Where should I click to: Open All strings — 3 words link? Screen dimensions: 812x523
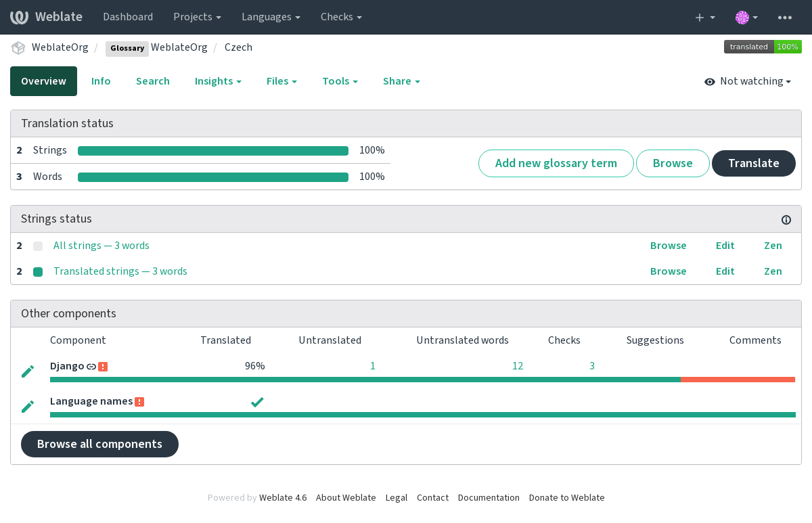pos(101,246)
